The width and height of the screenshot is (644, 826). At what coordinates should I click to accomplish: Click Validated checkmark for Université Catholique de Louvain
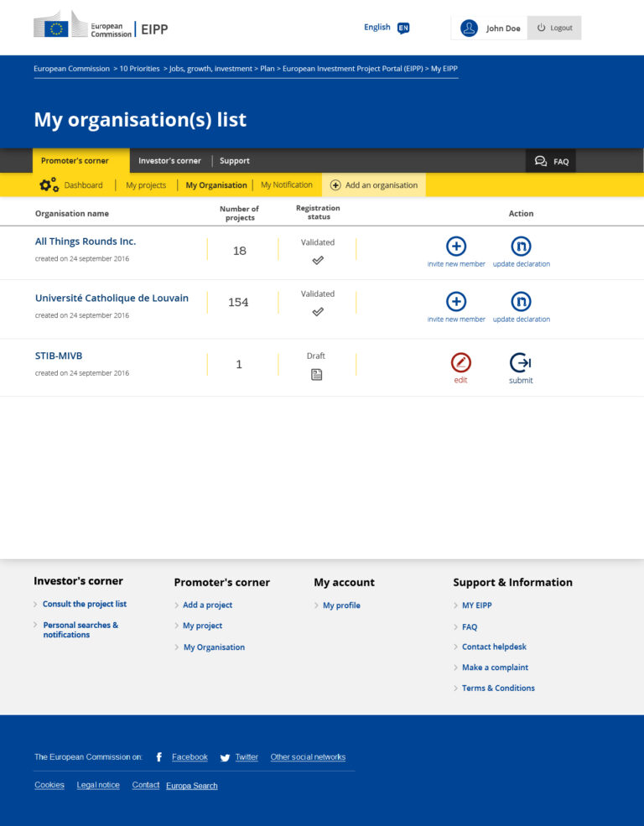[318, 312]
